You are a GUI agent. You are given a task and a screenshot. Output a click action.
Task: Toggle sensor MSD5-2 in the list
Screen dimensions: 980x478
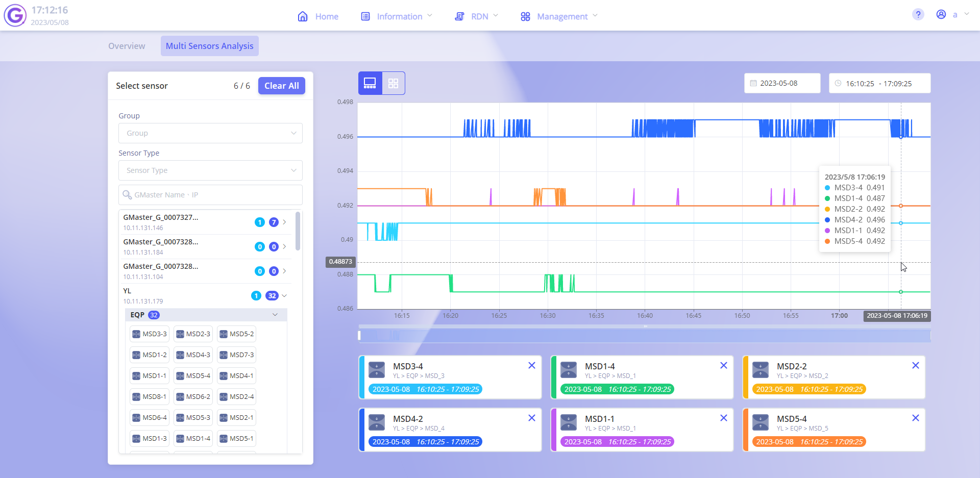pos(236,334)
